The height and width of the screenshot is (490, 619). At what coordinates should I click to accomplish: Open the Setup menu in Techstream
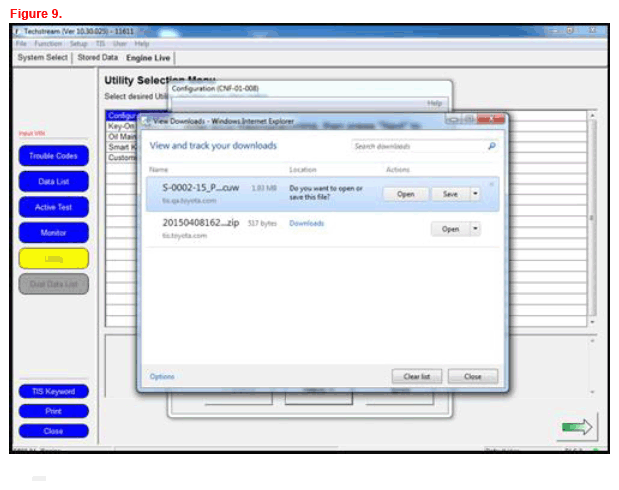[78, 43]
